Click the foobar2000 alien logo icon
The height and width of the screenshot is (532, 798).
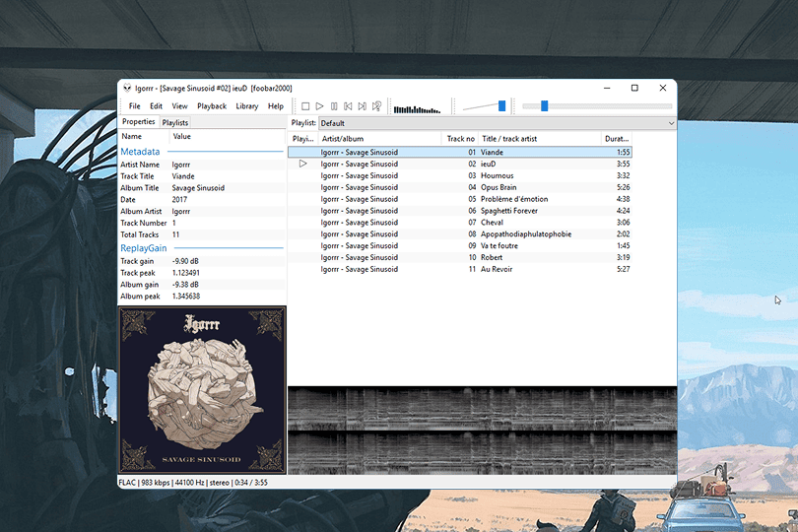[126, 89]
